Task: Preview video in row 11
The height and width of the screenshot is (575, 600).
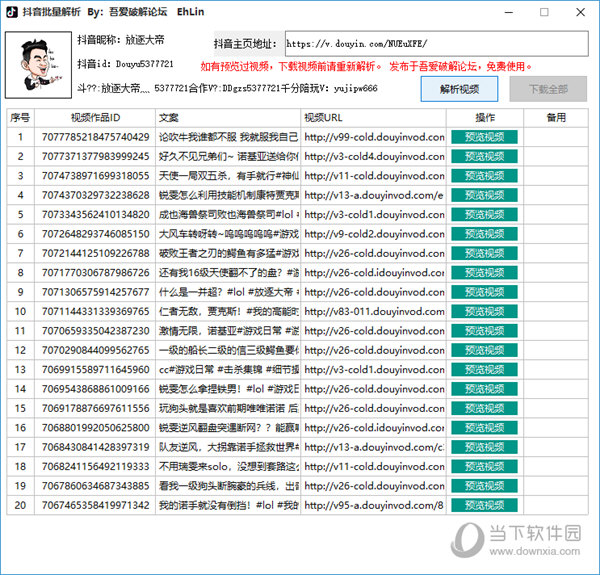Action: point(484,331)
